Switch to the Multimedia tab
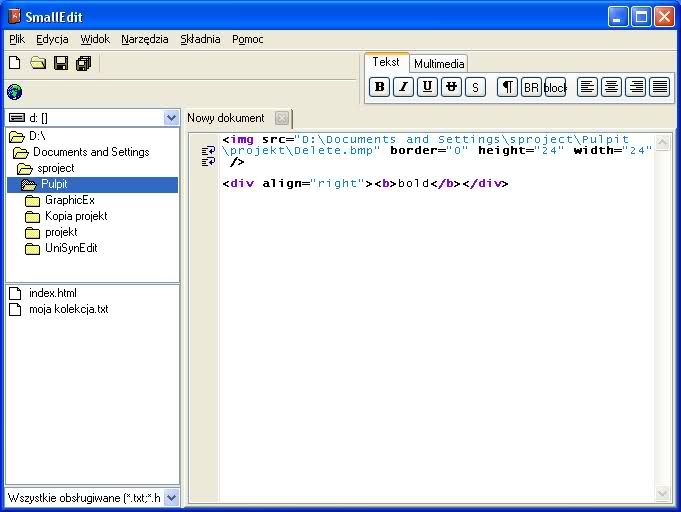681x512 pixels. pyautogui.click(x=439, y=64)
